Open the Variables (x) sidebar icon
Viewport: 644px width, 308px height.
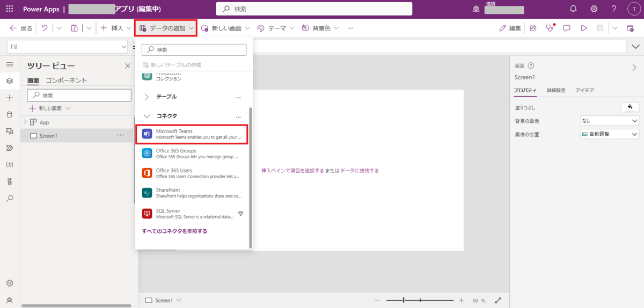[x=9, y=164]
